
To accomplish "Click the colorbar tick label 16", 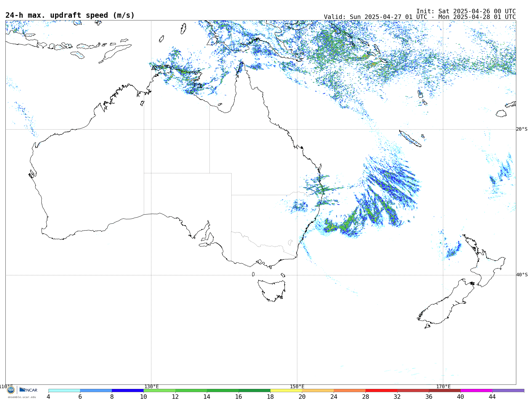I will click(239, 397).
